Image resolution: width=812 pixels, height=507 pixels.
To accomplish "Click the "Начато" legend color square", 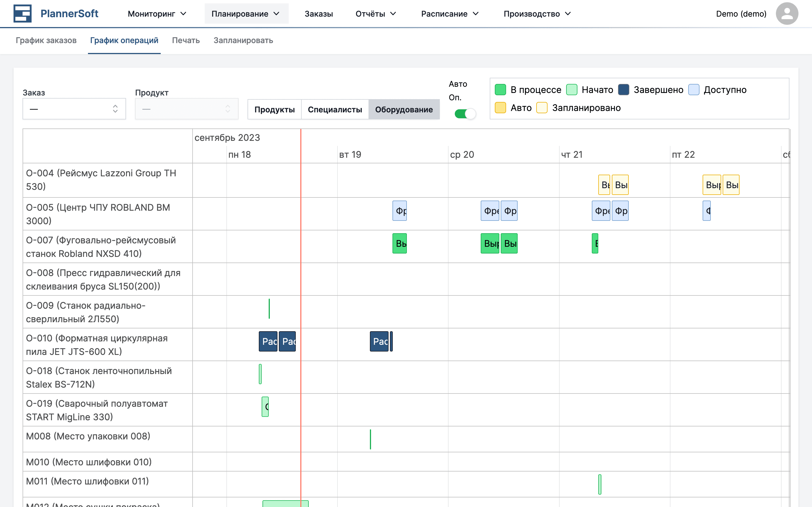I will coord(572,90).
